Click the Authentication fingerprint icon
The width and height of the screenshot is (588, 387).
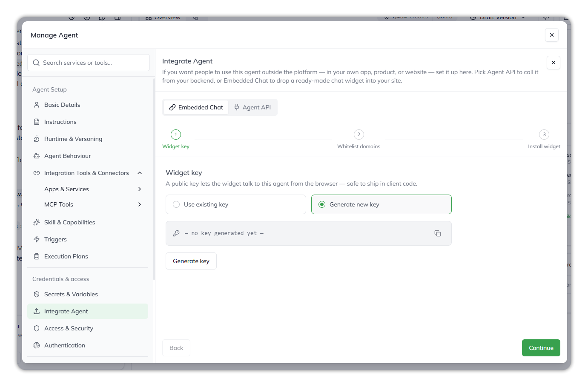37,345
